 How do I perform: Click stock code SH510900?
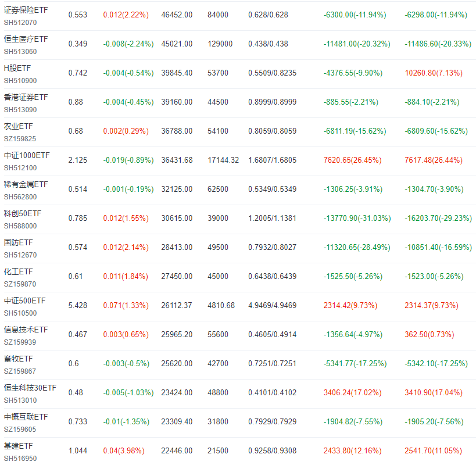pos(20,81)
